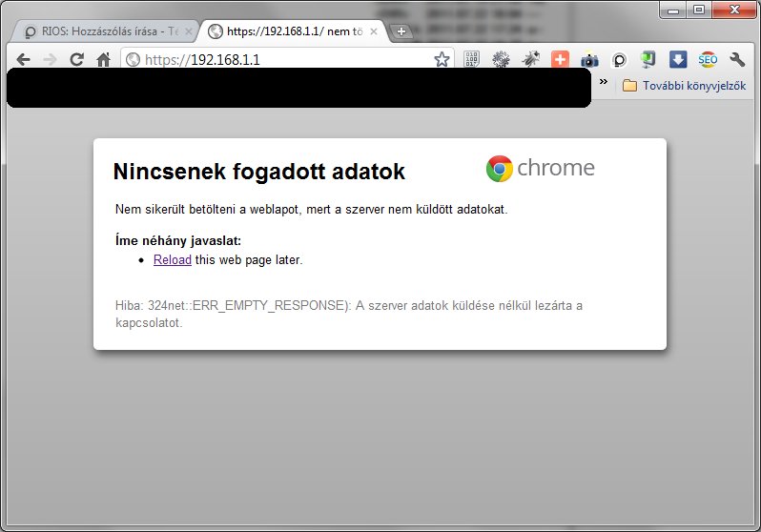Screen dimensions: 761x532
Task: Open the blue download-arrow extension
Action: [x=678, y=59]
